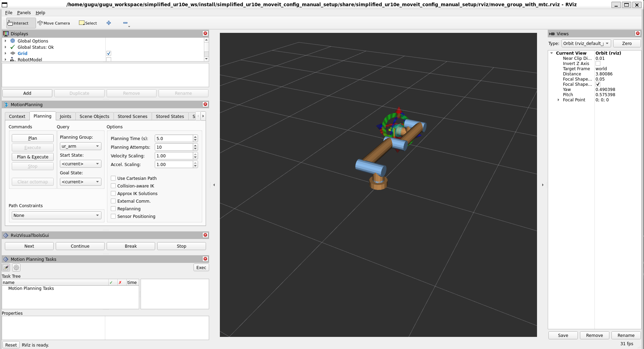Close the Views panel
This screenshot has height=349, width=644.
[638, 33]
